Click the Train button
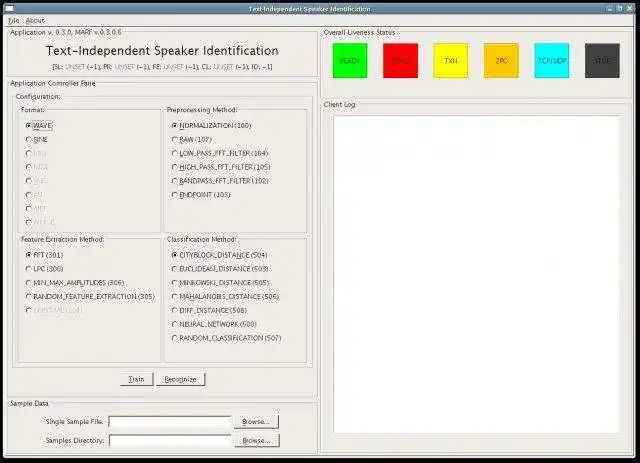The width and height of the screenshot is (640, 463). [137, 379]
